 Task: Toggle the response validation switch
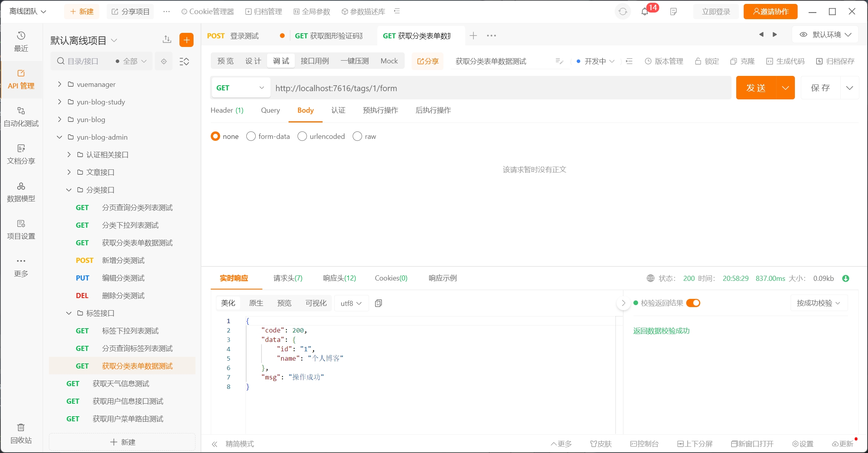693,303
